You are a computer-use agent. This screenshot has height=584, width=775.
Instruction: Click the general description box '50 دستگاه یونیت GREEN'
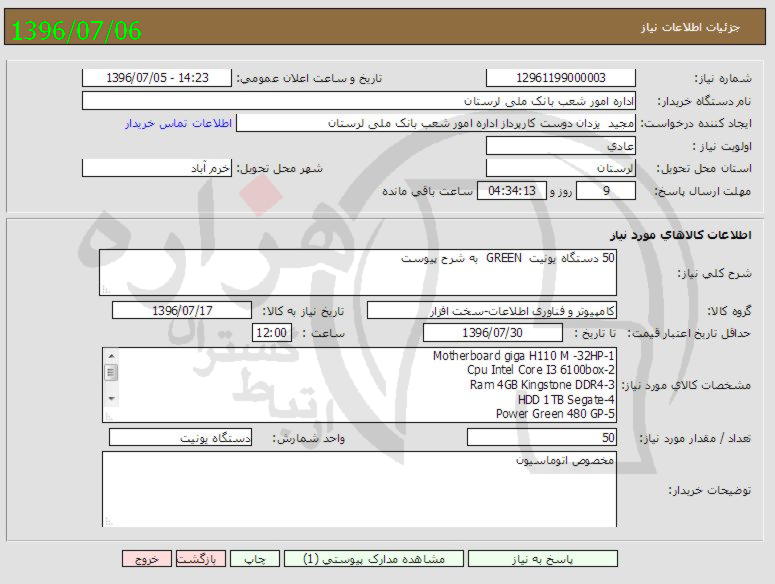[x=358, y=272]
